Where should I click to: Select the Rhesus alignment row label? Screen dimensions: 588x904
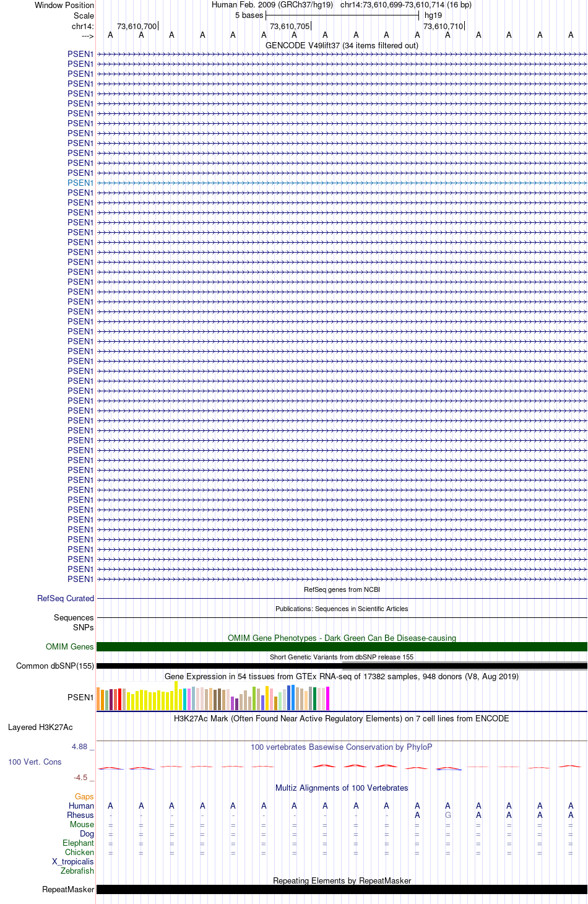80,815
